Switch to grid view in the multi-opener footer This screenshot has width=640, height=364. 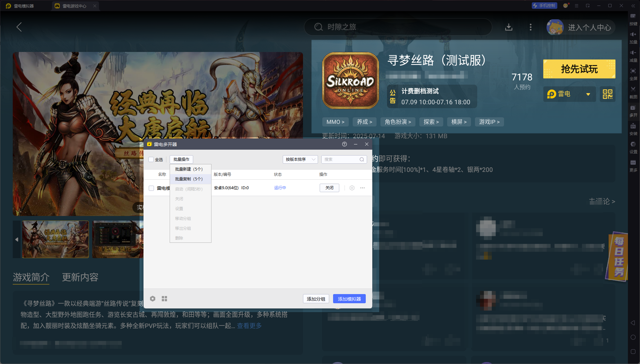point(164,298)
